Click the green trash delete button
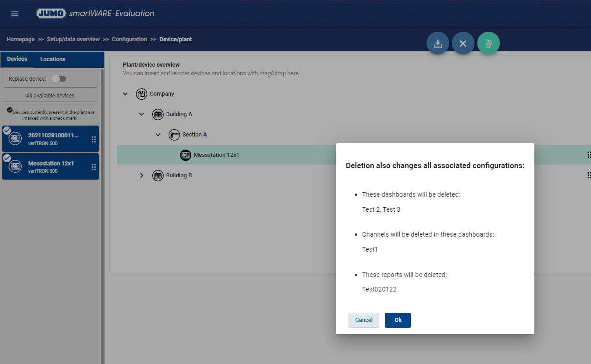This screenshot has width=591, height=364. point(488,44)
